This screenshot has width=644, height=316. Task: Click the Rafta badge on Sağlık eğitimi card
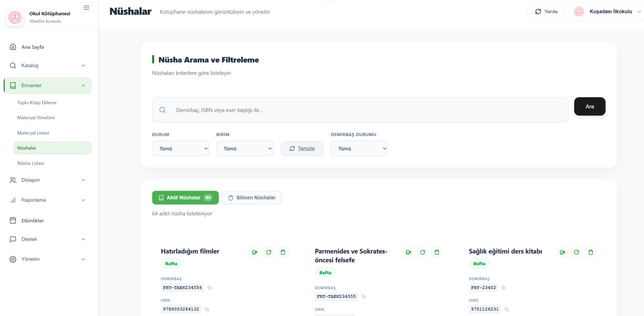tap(479, 263)
